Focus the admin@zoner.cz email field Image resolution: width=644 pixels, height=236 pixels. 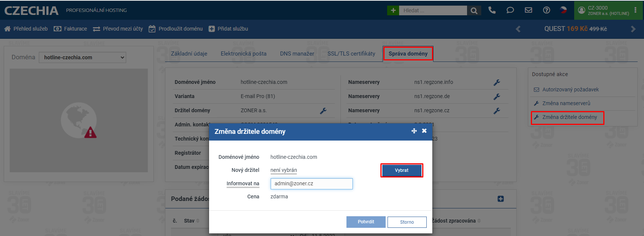click(x=311, y=183)
